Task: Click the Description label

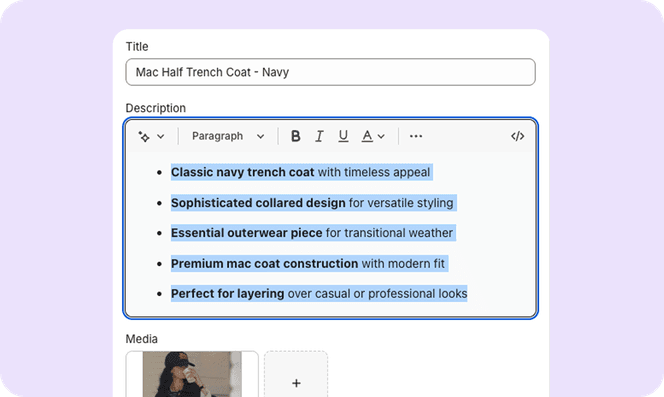Action: [x=155, y=108]
